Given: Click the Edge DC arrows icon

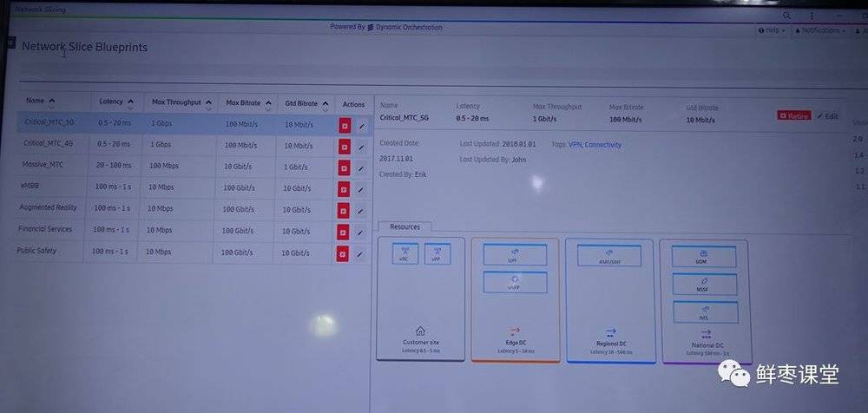Looking at the screenshot, I should coord(515,332).
